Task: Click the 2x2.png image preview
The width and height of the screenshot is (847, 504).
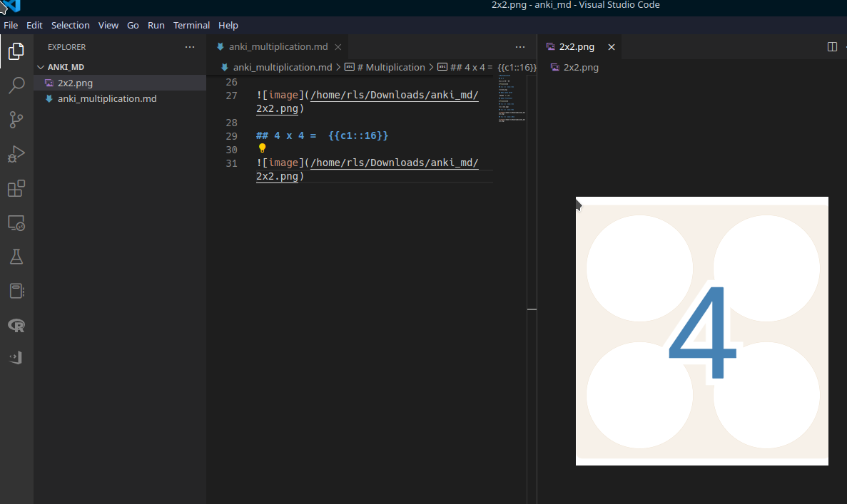Action: [x=701, y=331]
